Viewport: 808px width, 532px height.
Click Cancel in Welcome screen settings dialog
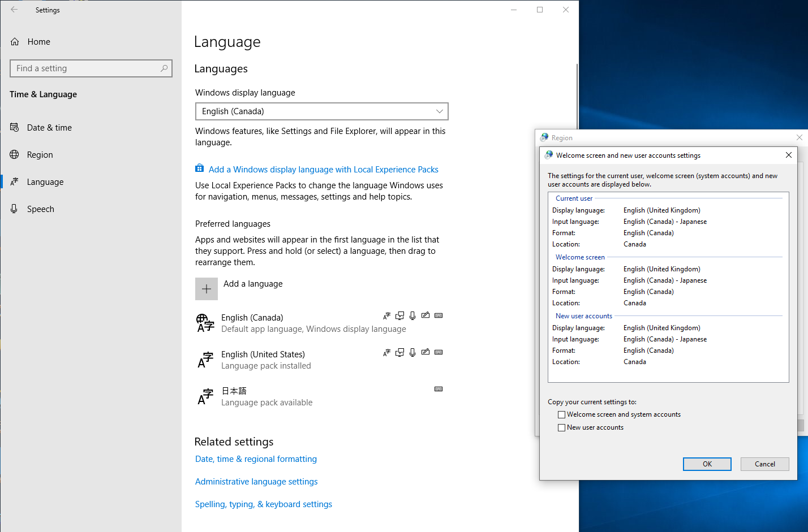(x=765, y=464)
